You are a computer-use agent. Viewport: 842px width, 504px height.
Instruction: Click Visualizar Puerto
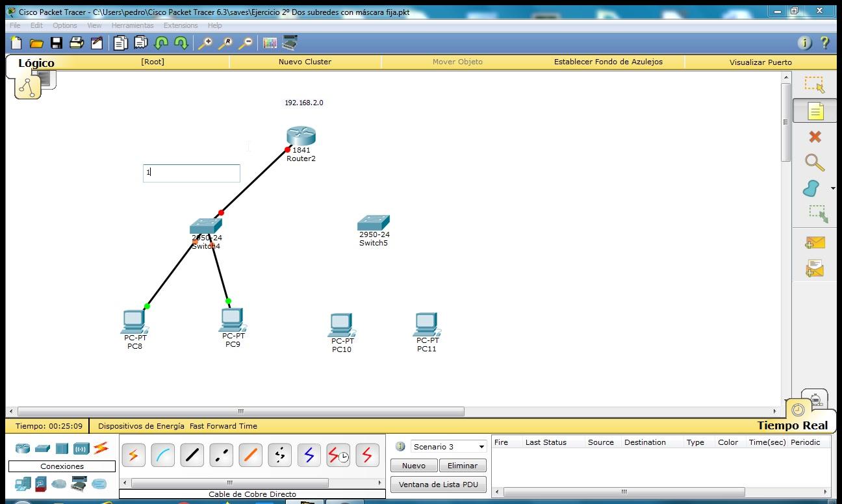(761, 62)
